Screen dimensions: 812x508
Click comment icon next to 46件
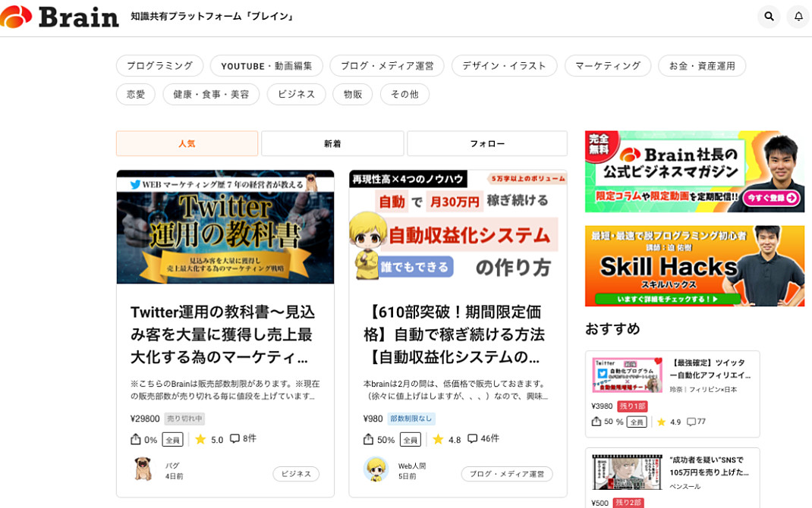(x=472, y=439)
